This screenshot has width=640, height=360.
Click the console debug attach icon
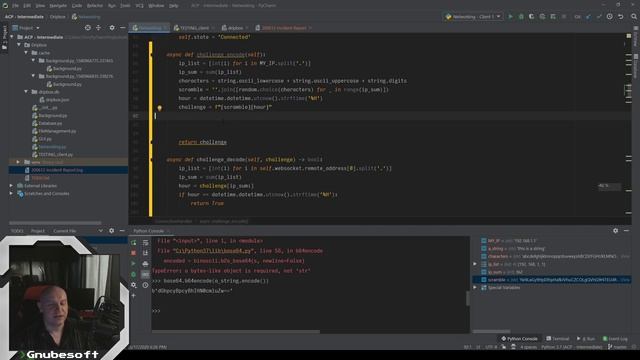(133, 274)
